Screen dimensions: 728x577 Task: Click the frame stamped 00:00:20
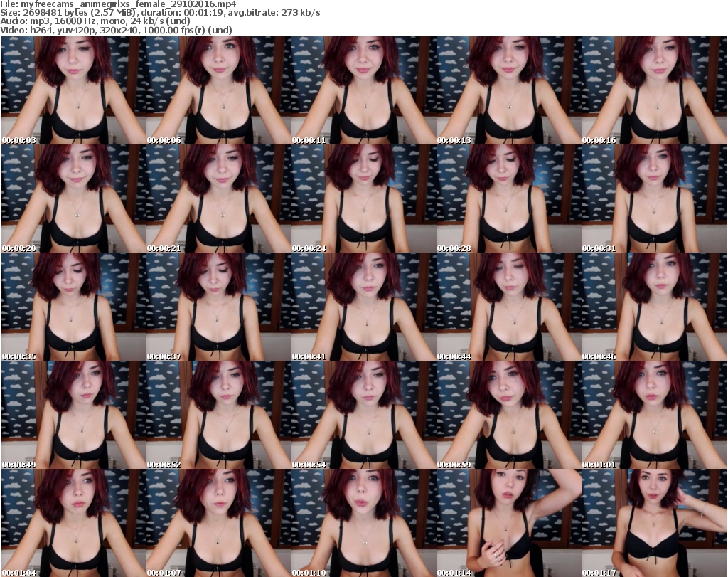coord(73,198)
